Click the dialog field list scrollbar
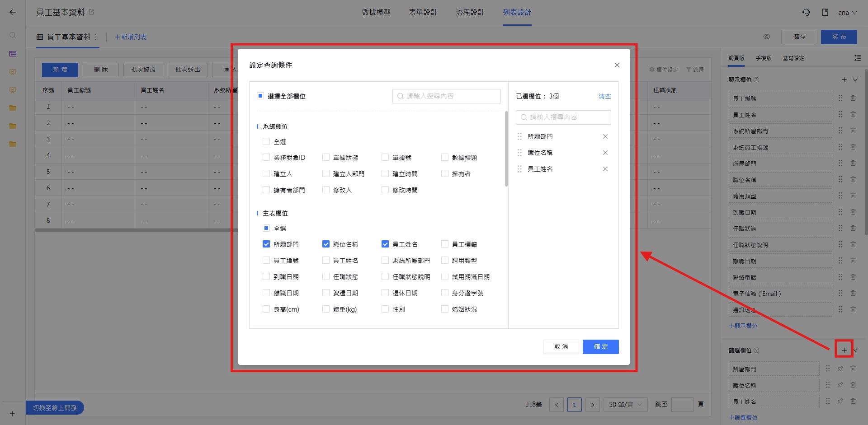868x425 pixels. click(x=506, y=149)
